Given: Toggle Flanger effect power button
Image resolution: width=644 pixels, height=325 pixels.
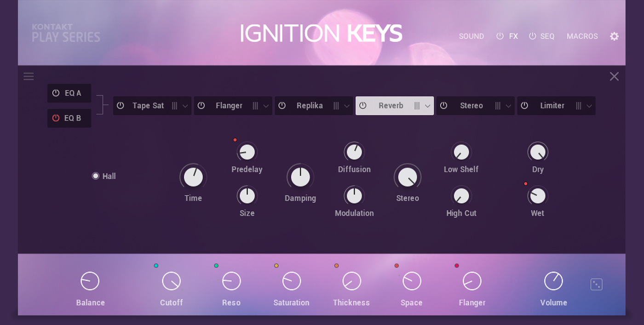Looking at the screenshot, I should [x=201, y=106].
